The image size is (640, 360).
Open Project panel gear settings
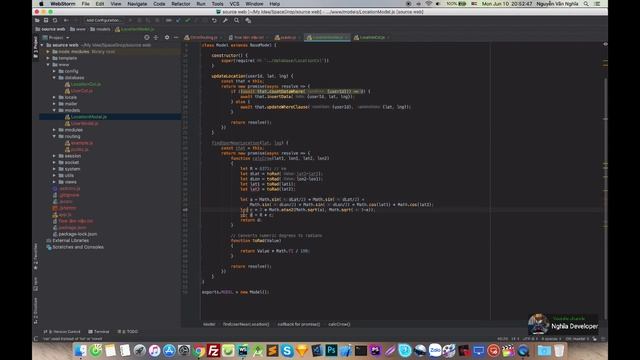coord(167,37)
